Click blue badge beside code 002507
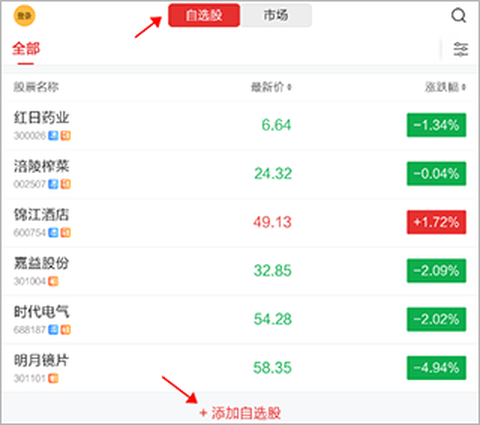The image size is (480, 425). click(x=53, y=184)
